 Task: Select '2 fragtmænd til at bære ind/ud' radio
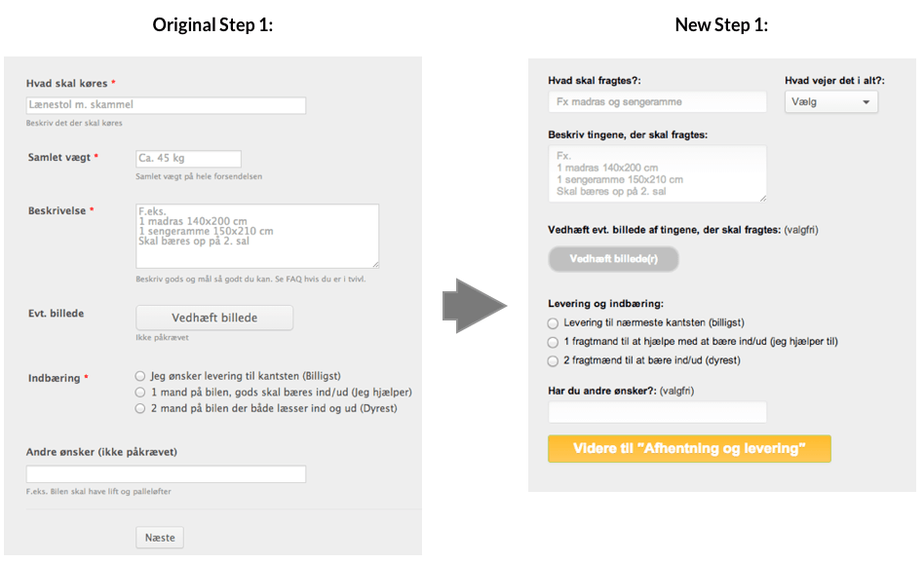pos(554,360)
